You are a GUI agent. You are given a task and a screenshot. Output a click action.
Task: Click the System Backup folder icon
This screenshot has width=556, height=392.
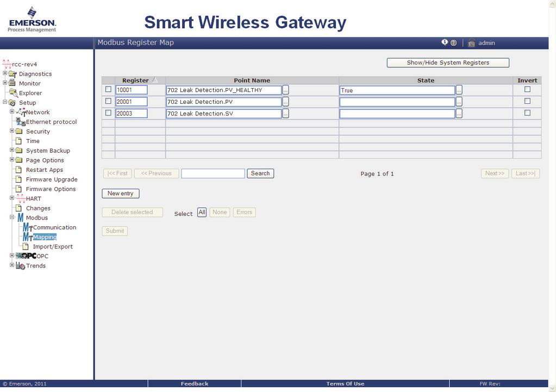coord(19,151)
